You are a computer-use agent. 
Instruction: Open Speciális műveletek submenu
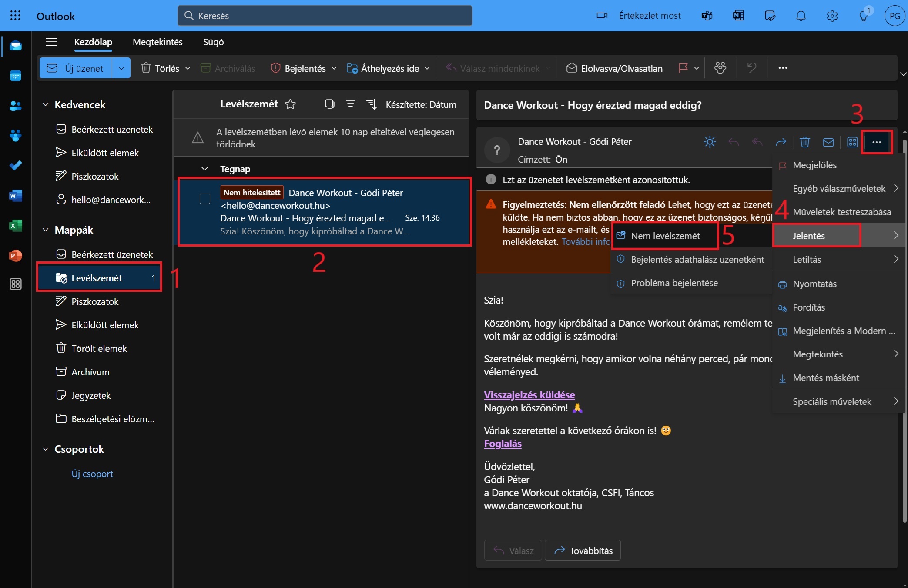pos(838,401)
